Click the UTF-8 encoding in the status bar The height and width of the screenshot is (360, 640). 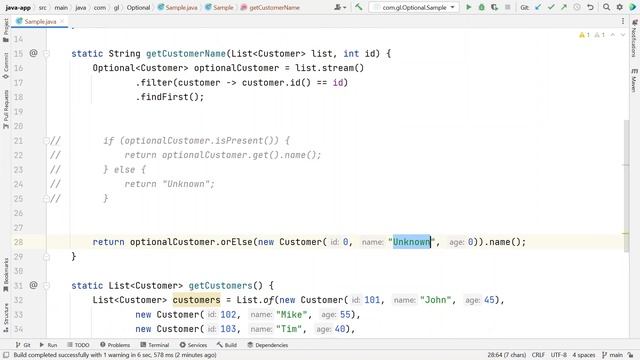pyautogui.click(x=558, y=355)
